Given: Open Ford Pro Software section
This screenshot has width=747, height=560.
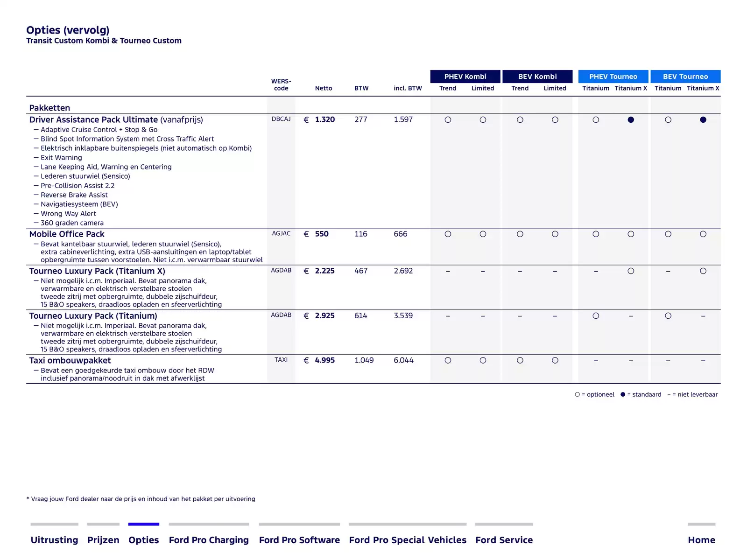Looking at the screenshot, I should (x=299, y=539).
